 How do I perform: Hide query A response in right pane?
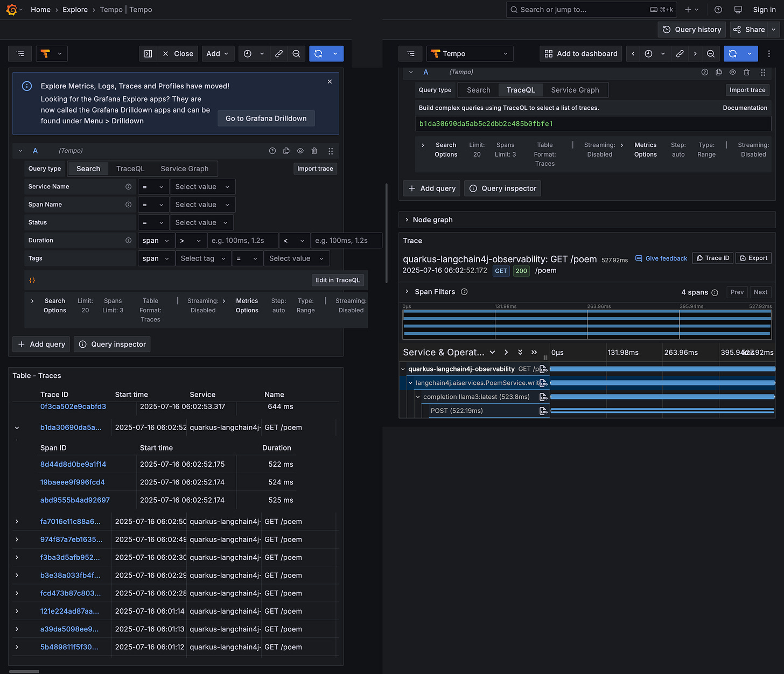click(x=732, y=72)
